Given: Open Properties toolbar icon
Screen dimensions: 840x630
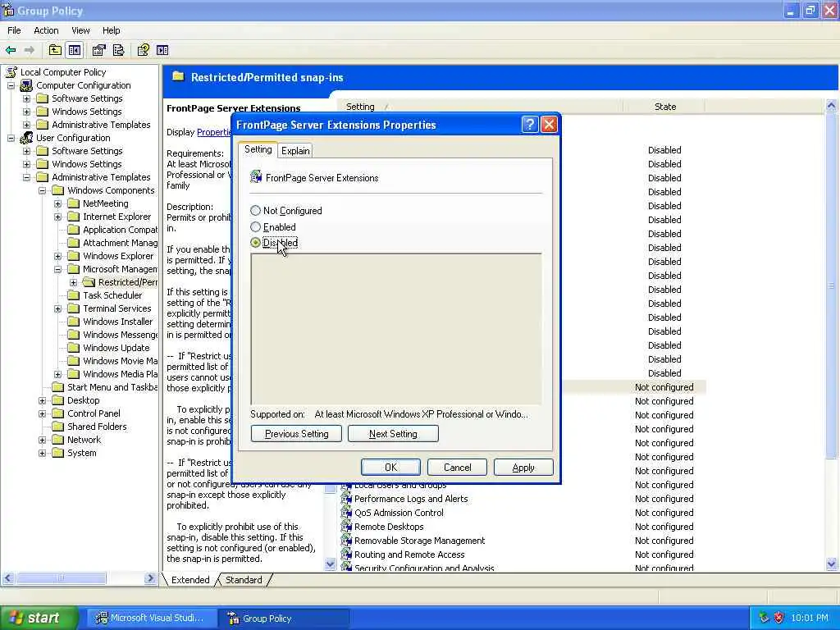Looking at the screenshot, I should click(98, 50).
